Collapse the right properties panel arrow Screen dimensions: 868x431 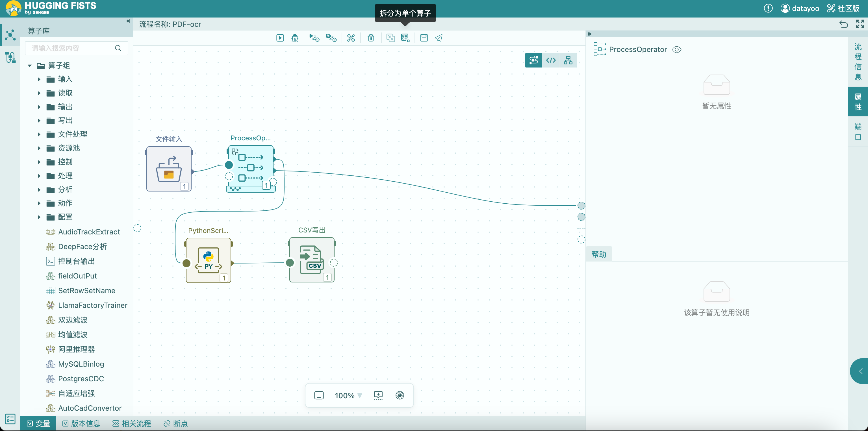point(589,34)
